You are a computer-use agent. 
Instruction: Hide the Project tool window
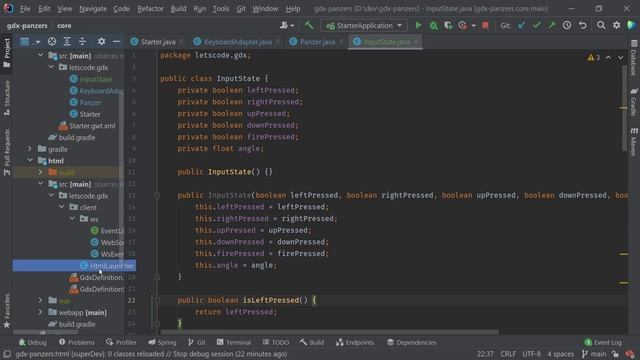(x=116, y=41)
